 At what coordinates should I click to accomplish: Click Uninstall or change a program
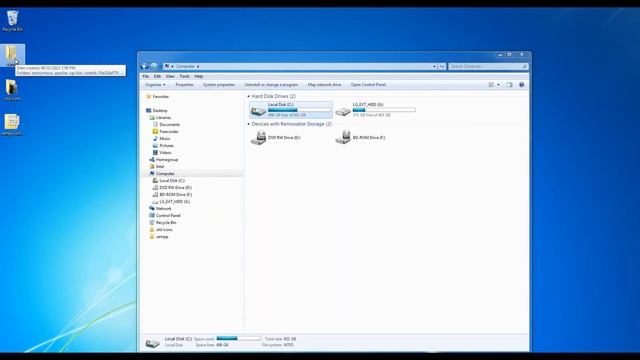coord(271,85)
